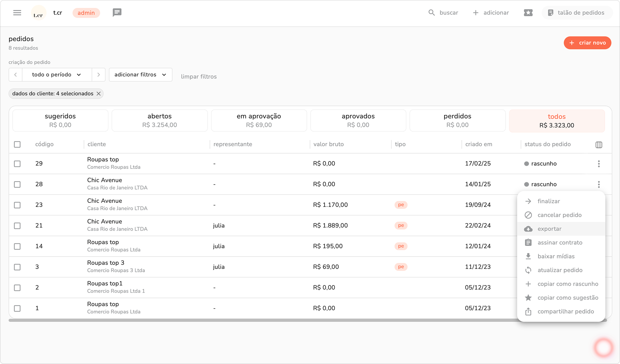Click the t.cr logo avatar

[x=38, y=13]
